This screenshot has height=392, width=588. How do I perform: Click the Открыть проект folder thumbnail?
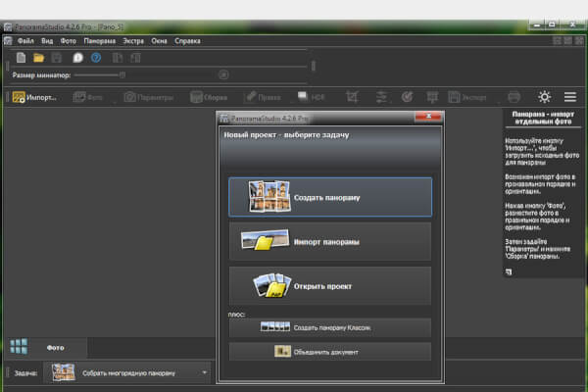(x=271, y=285)
